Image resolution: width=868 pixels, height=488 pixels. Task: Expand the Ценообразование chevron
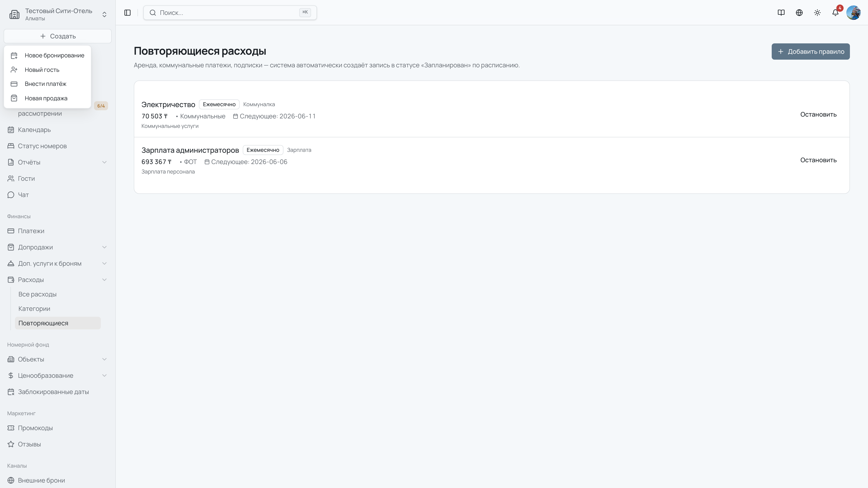[104, 375]
